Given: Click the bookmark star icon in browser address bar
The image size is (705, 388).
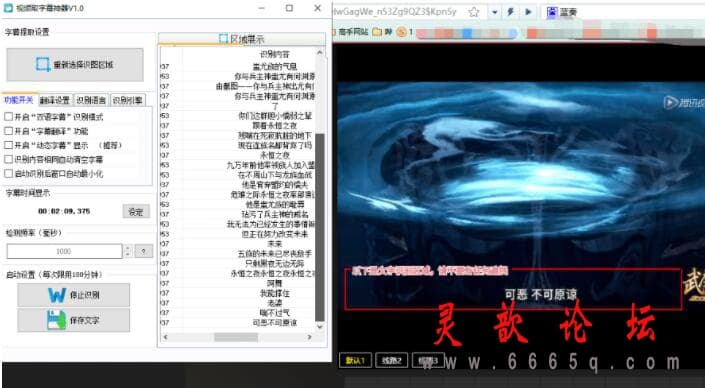Looking at the screenshot, I should [x=473, y=12].
